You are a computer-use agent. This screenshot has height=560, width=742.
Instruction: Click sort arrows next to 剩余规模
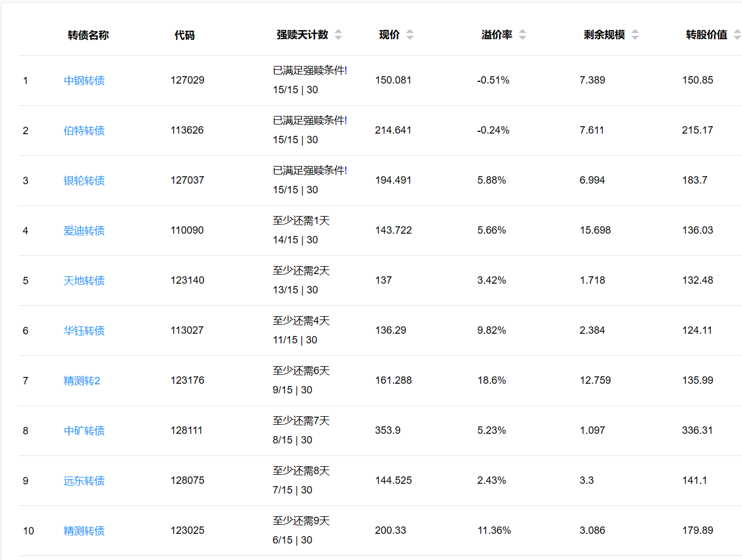pyautogui.click(x=635, y=35)
